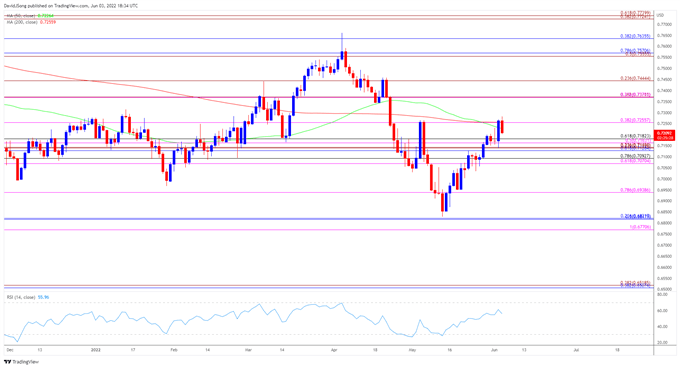The width and height of the screenshot is (680, 368).
Task: Click the Jun label on time axis
Action: (494, 349)
